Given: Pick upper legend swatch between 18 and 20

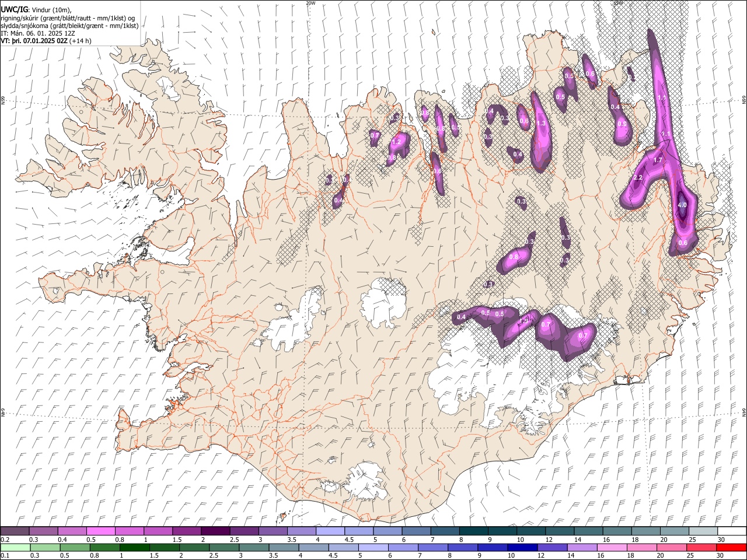Looking at the screenshot, I should point(646,531).
